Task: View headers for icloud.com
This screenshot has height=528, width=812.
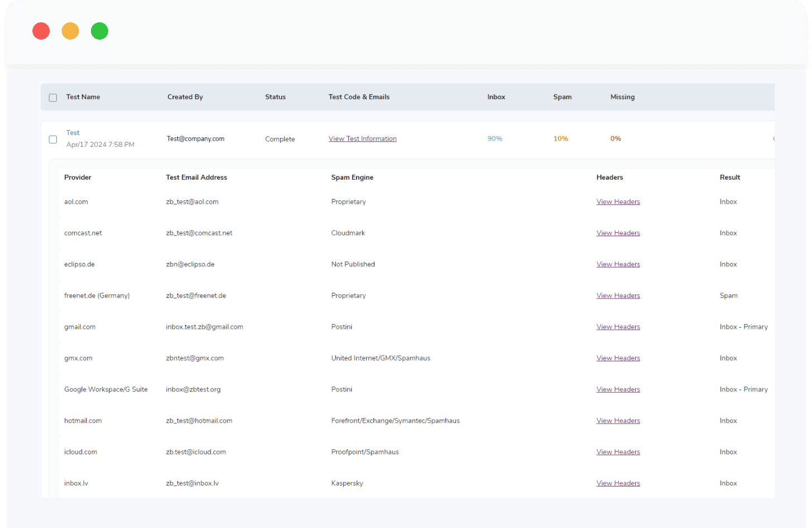Action: pos(618,452)
